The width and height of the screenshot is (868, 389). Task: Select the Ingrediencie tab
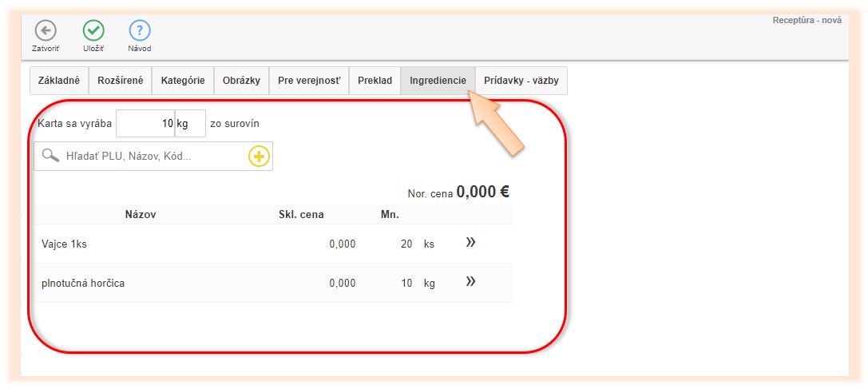pos(438,81)
